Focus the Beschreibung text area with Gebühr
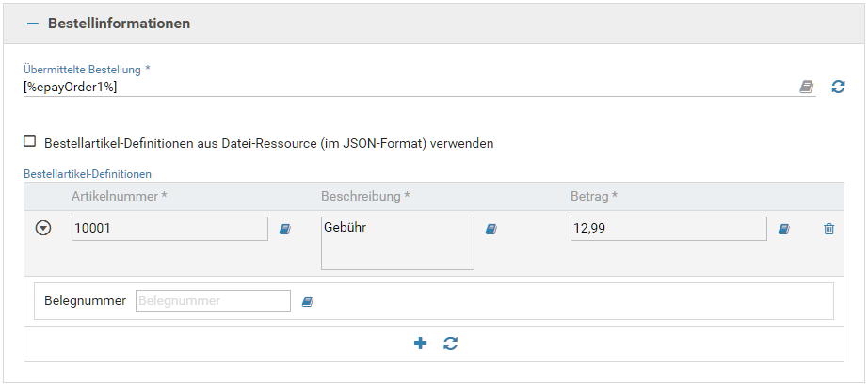 [x=397, y=243]
